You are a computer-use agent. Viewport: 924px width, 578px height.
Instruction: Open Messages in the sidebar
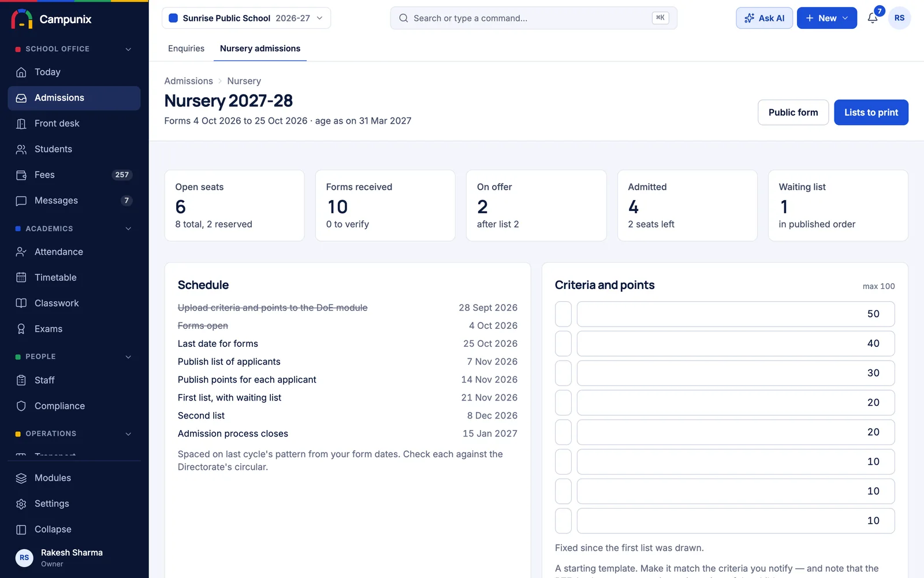(74, 201)
